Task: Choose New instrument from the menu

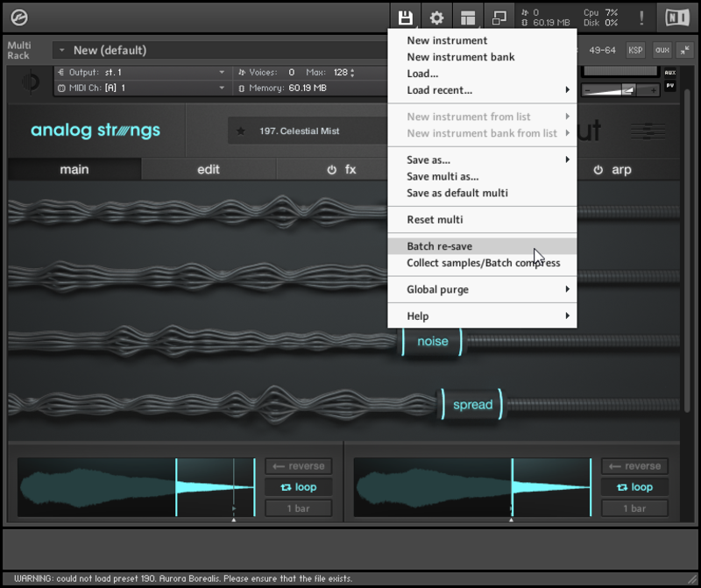Action: pos(483,40)
